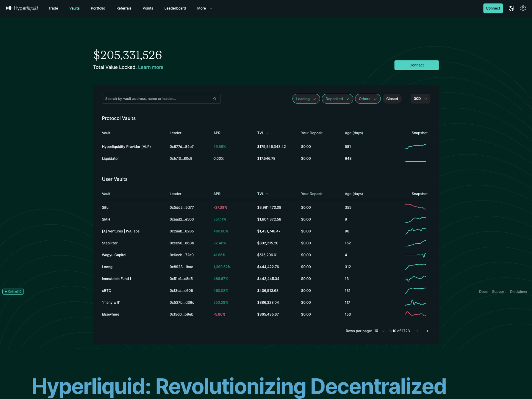The image size is (532, 399).
Task: Open the Liquidator vault row
Action: [x=266, y=159]
